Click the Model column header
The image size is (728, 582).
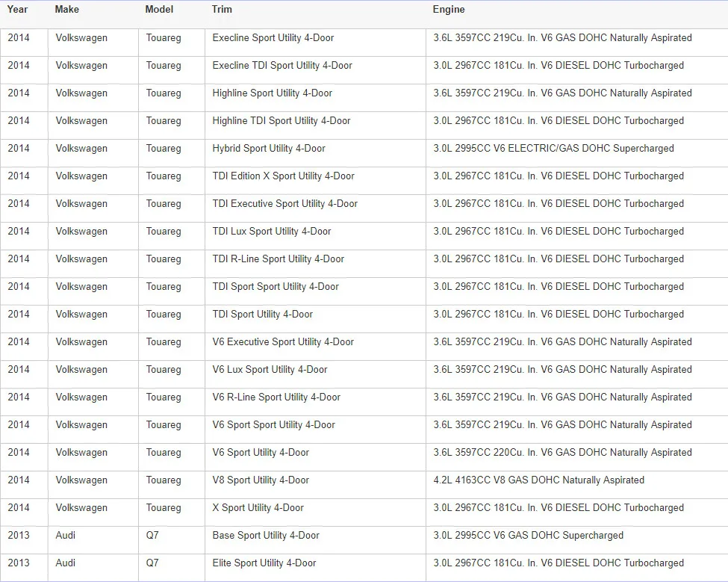click(159, 9)
